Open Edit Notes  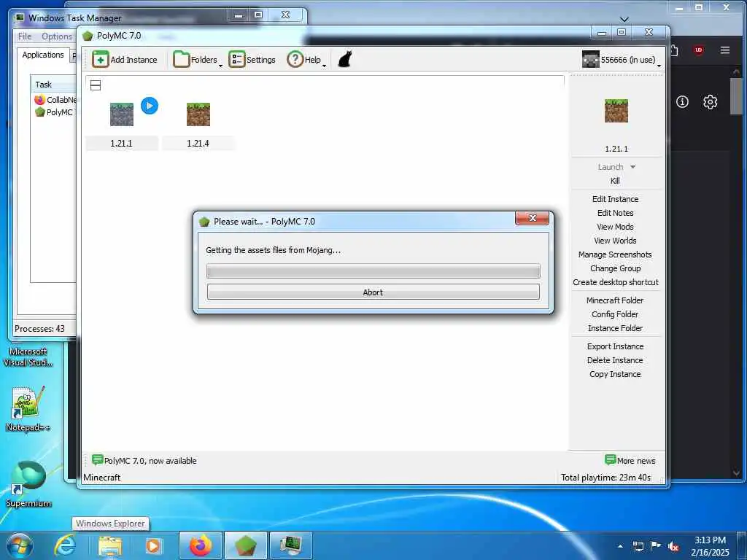(615, 213)
